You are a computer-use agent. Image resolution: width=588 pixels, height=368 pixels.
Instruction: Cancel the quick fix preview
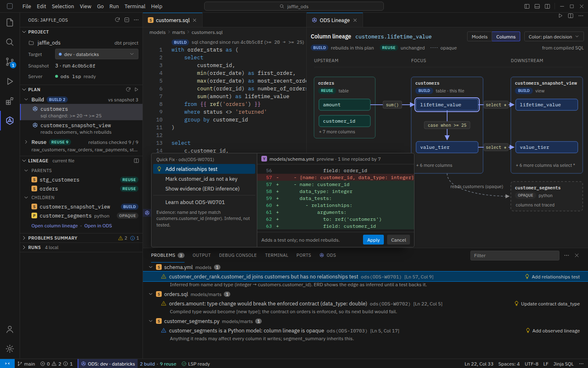click(x=399, y=240)
